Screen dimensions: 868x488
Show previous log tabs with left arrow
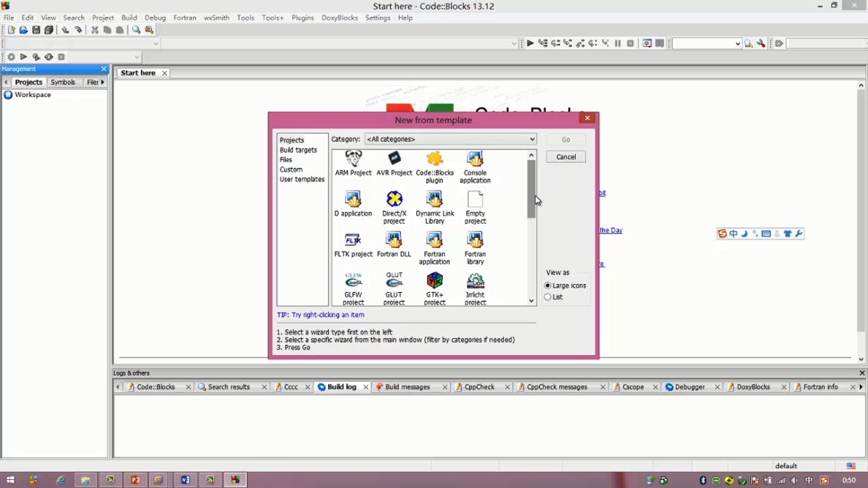pyautogui.click(x=118, y=387)
